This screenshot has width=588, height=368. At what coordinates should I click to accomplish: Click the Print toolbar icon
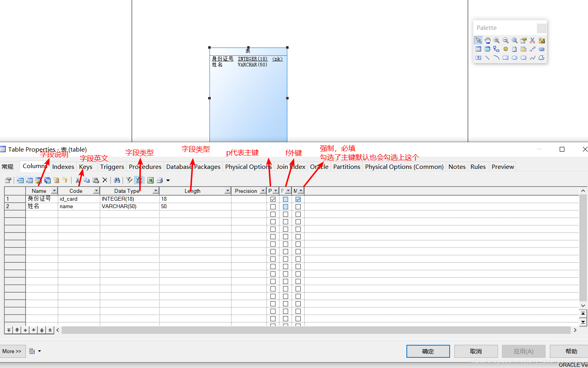coord(160,180)
